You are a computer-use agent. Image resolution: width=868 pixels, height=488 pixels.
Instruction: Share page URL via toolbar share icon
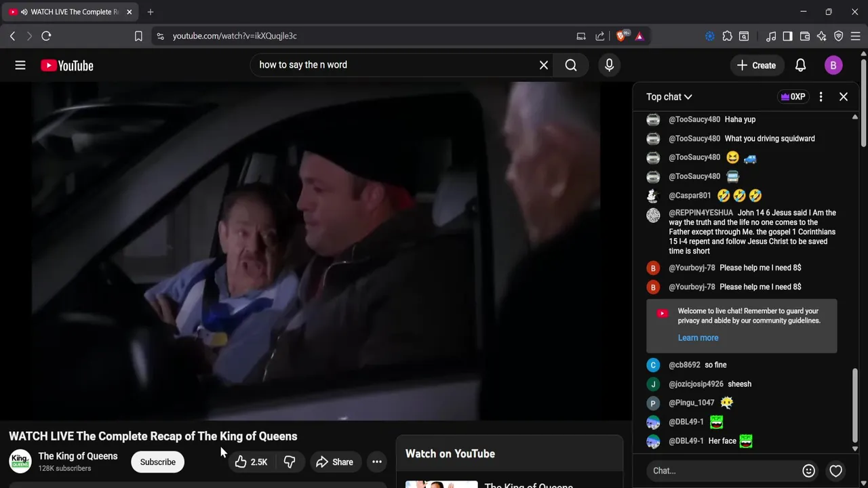(600, 36)
